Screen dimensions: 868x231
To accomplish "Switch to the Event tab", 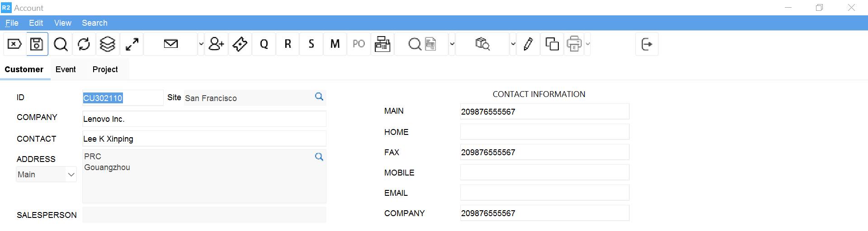I will 66,69.
